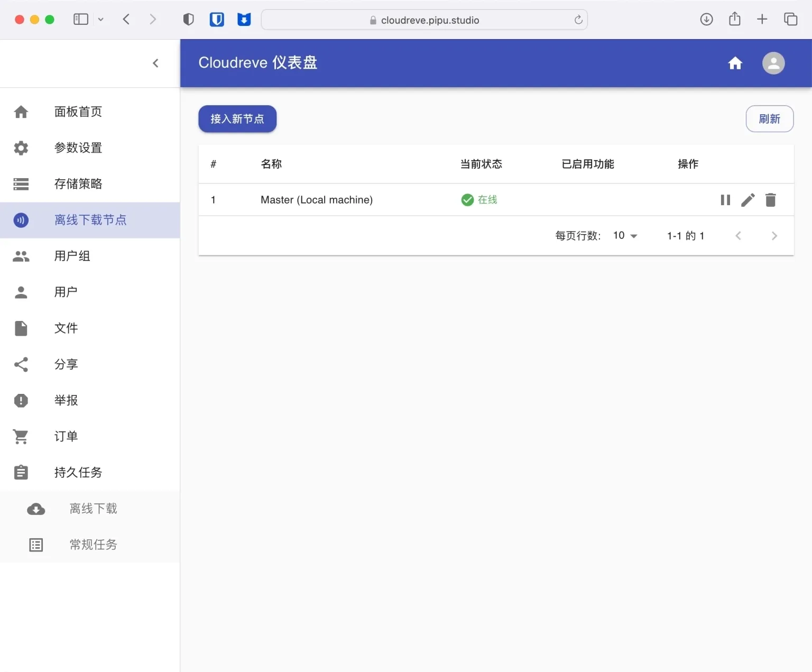
Task: Click the cloudreve.pipu.studio address bar
Action: point(425,20)
